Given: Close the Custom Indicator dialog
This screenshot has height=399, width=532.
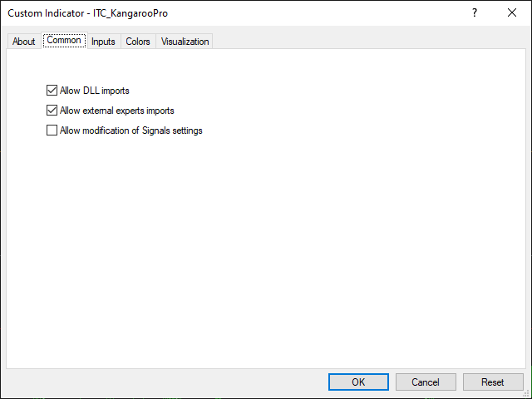Looking at the screenshot, I should [511, 13].
